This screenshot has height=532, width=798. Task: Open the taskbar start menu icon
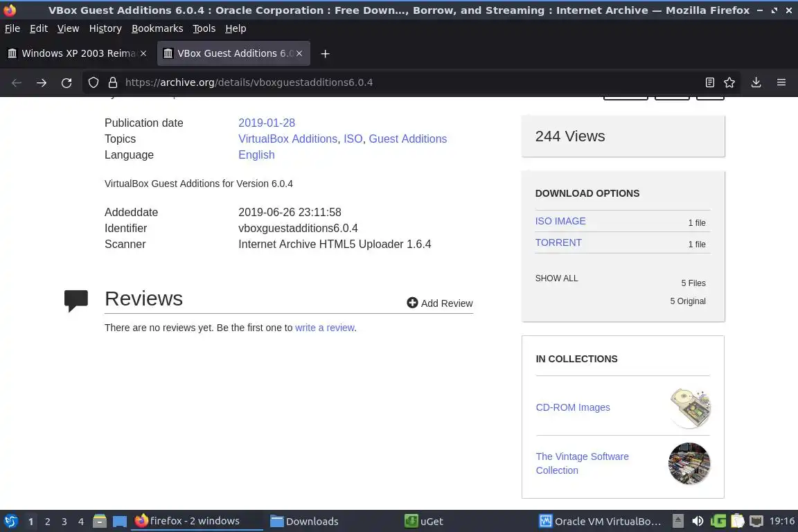(x=11, y=521)
